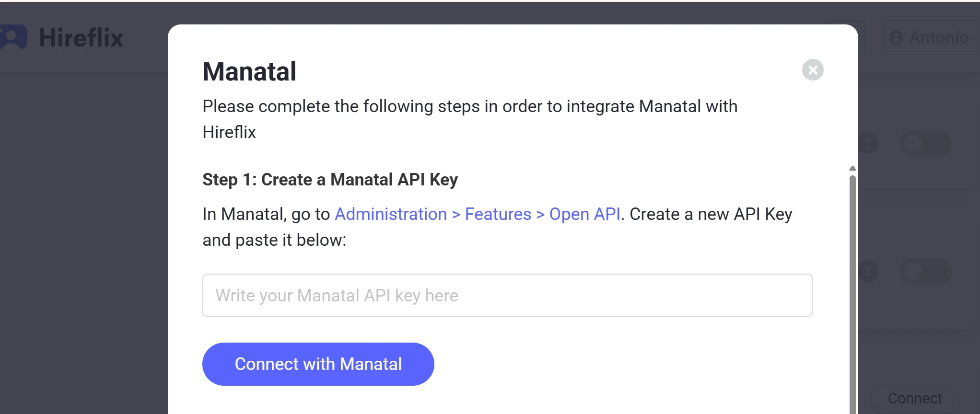Click the Hireflix brand name
980x414 pixels.
(81, 37)
